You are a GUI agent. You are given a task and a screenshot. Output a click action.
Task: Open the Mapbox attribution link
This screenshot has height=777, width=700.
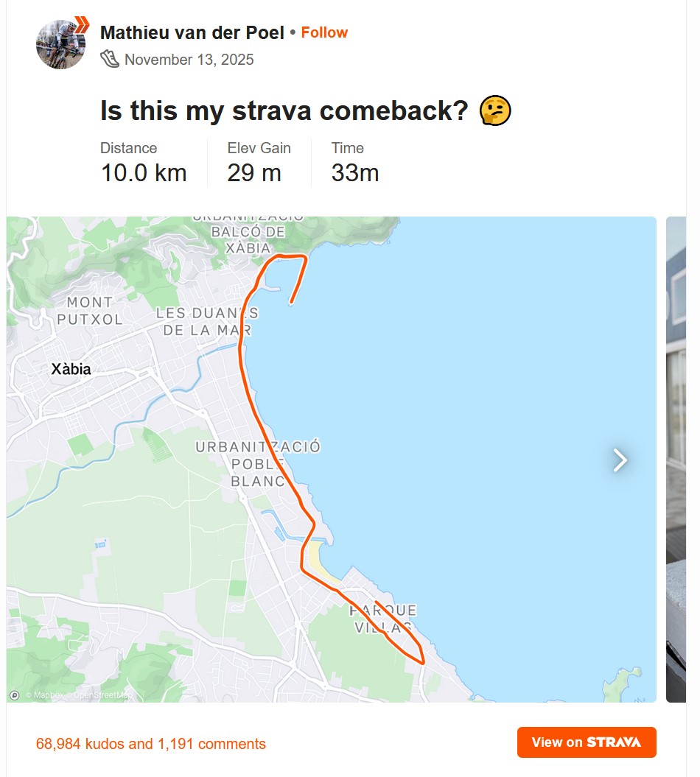pyautogui.click(x=45, y=695)
